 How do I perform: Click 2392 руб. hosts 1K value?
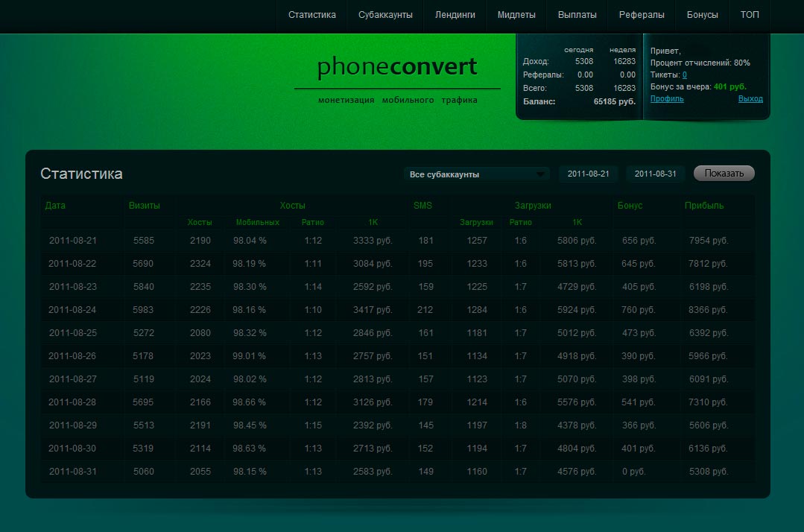(373, 425)
